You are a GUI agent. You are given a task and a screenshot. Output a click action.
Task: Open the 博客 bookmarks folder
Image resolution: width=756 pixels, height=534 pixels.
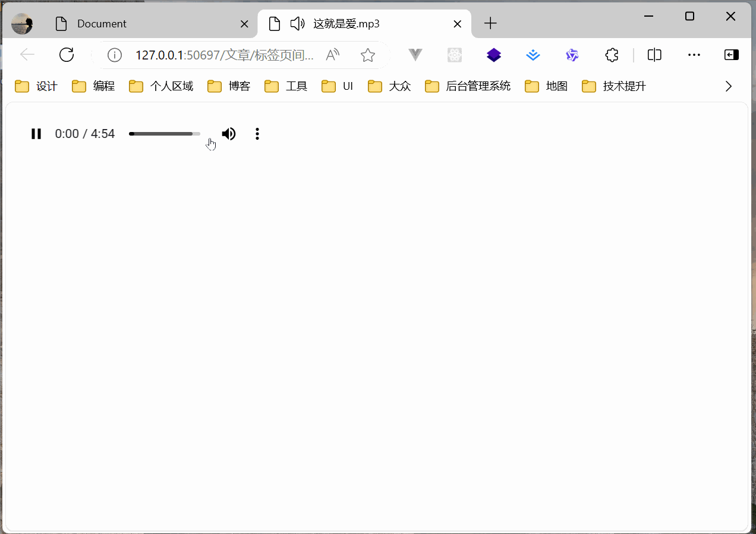(229, 86)
